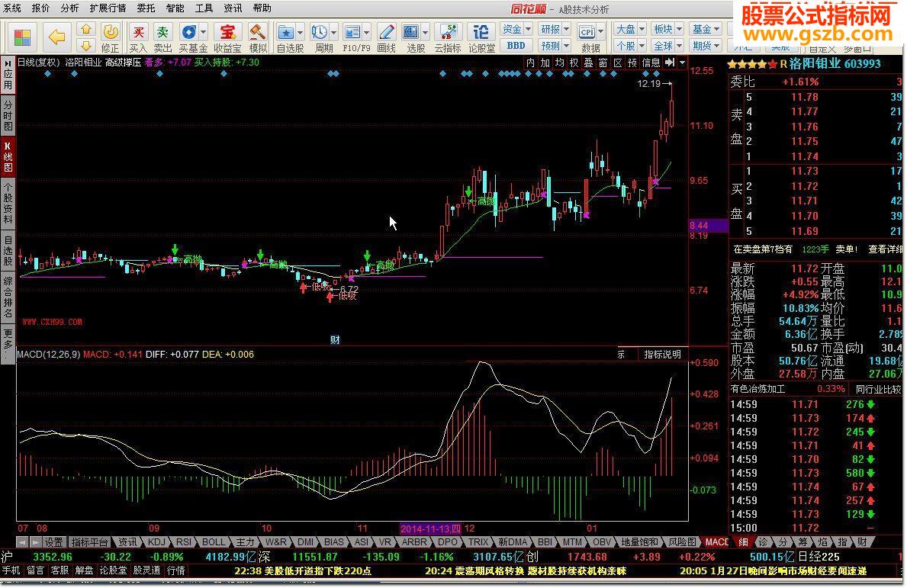Click the right scroll arrow in indicator tabs
Image resolution: width=907 pixels, height=588 pixels.
point(36,542)
